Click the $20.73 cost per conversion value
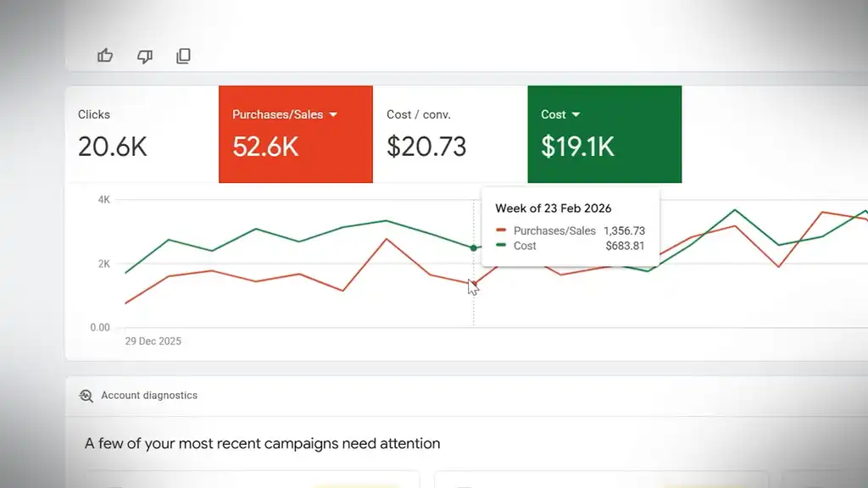 (426, 147)
